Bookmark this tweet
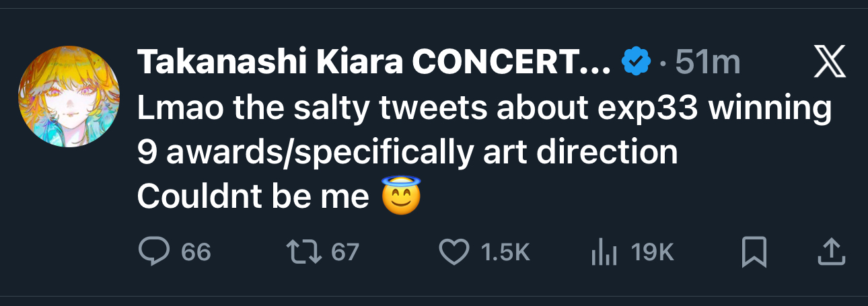 tap(754, 252)
